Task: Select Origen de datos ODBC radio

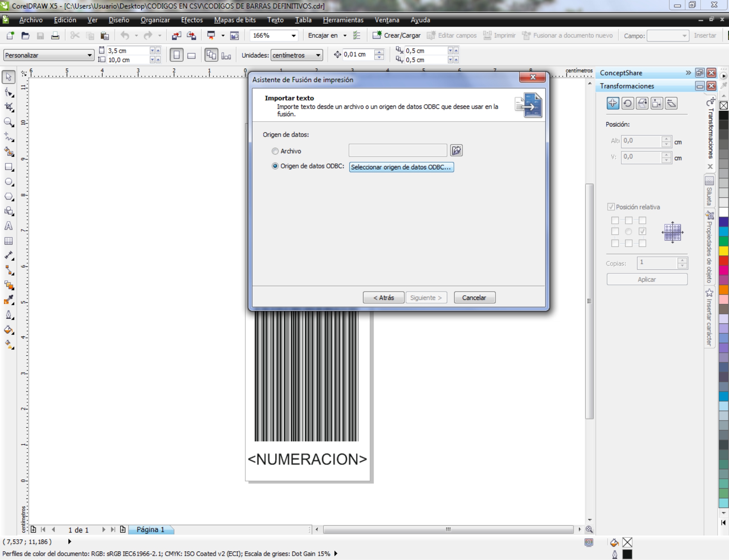Action: coord(275,166)
